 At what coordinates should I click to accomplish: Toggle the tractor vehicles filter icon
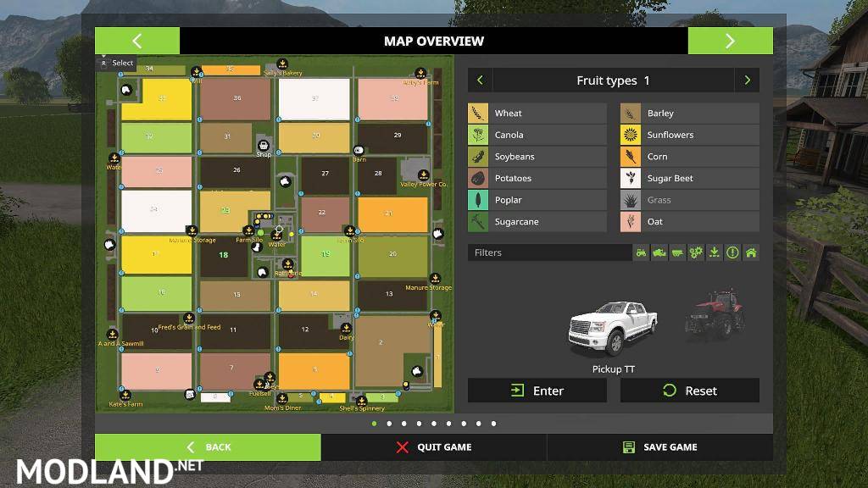pyautogui.click(x=641, y=252)
